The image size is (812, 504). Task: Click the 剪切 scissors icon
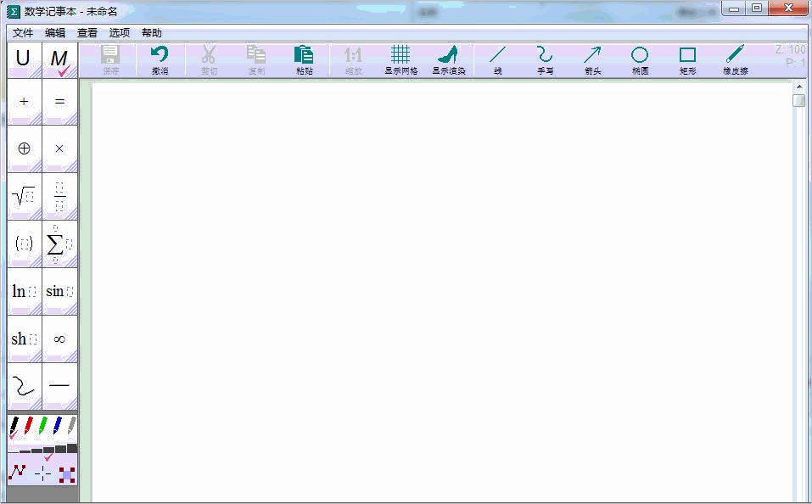209,59
